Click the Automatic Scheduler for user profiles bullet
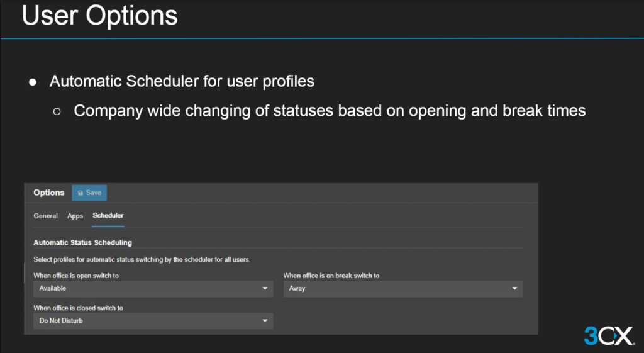 click(x=182, y=82)
